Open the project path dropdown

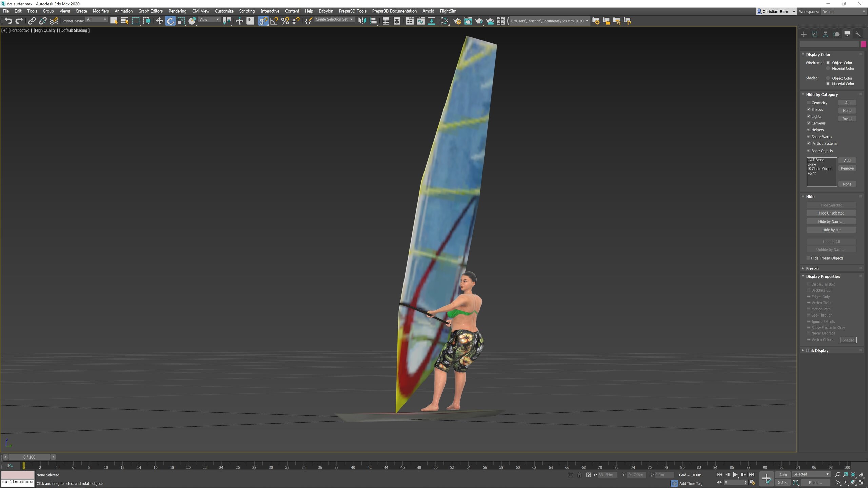(x=549, y=21)
